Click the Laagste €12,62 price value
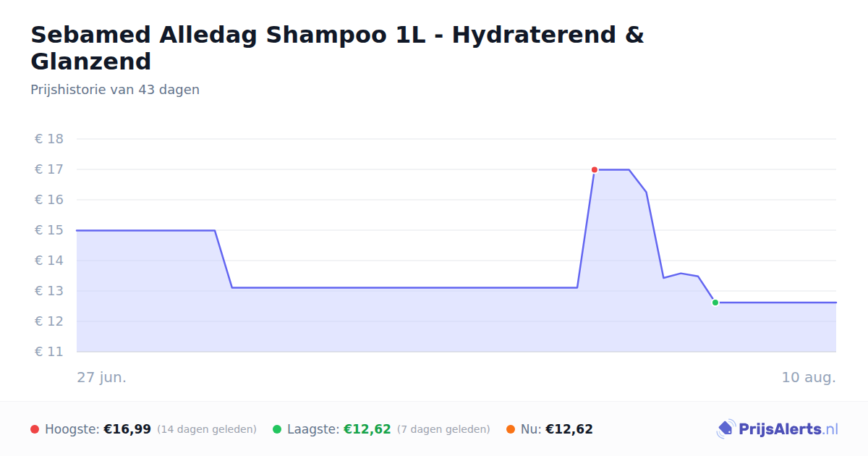The width and height of the screenshot is (868, 456). click(367, 429)
